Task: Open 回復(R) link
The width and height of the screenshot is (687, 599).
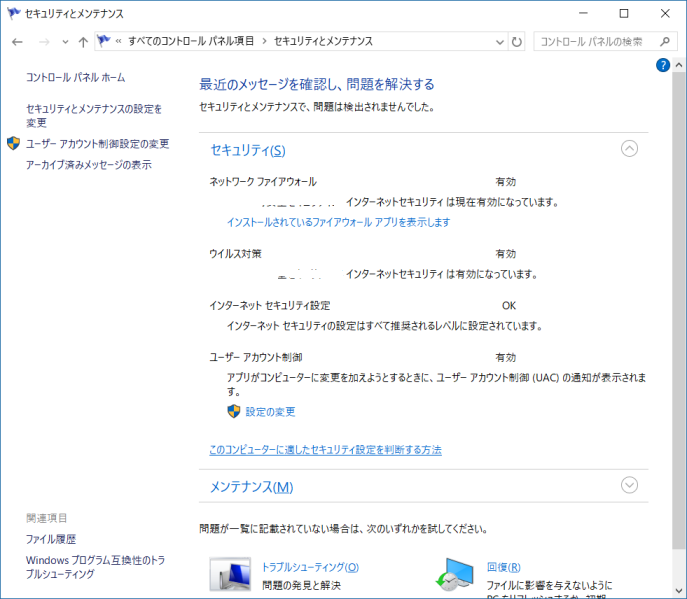Action: pyautogui.click(x=503, y=567)
